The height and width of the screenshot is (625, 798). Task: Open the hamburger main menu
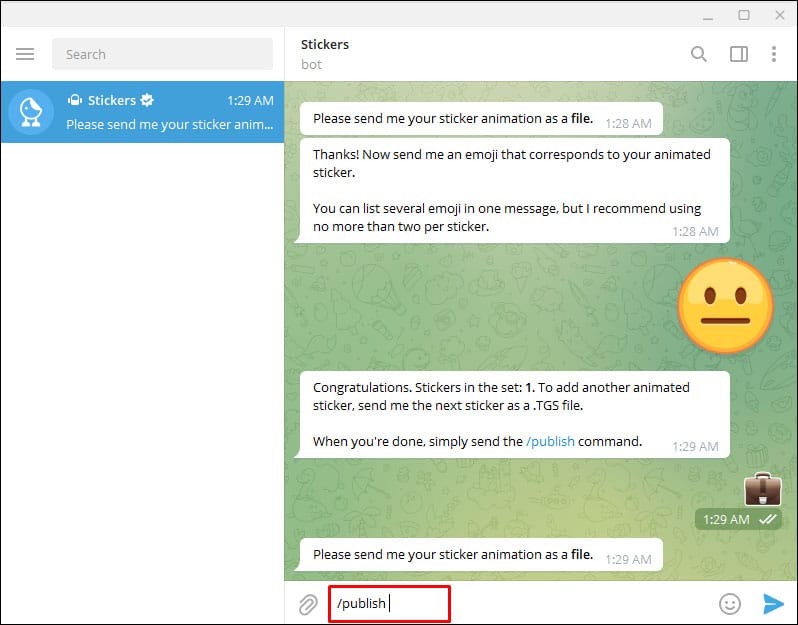coord(25,54)
